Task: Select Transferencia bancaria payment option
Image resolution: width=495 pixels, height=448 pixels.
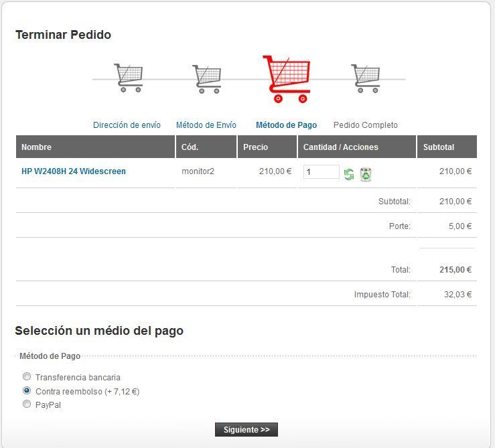Action: 27,376
